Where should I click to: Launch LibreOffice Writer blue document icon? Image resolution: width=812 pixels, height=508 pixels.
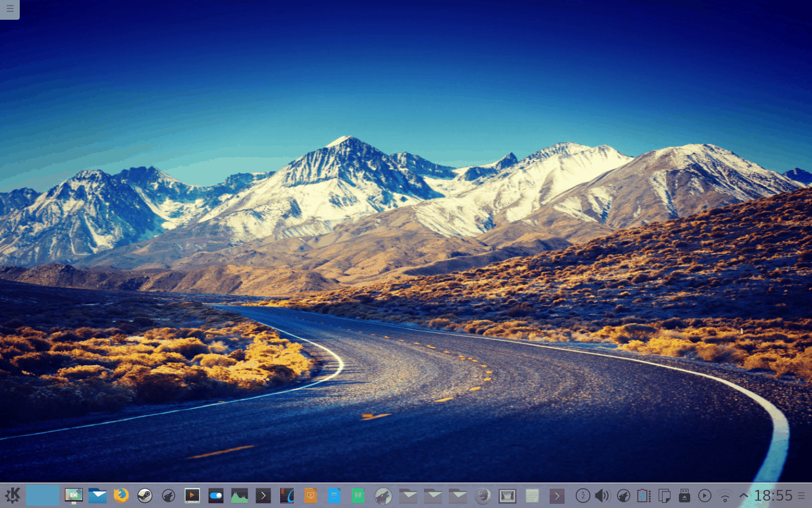click(x=334, y=496)
